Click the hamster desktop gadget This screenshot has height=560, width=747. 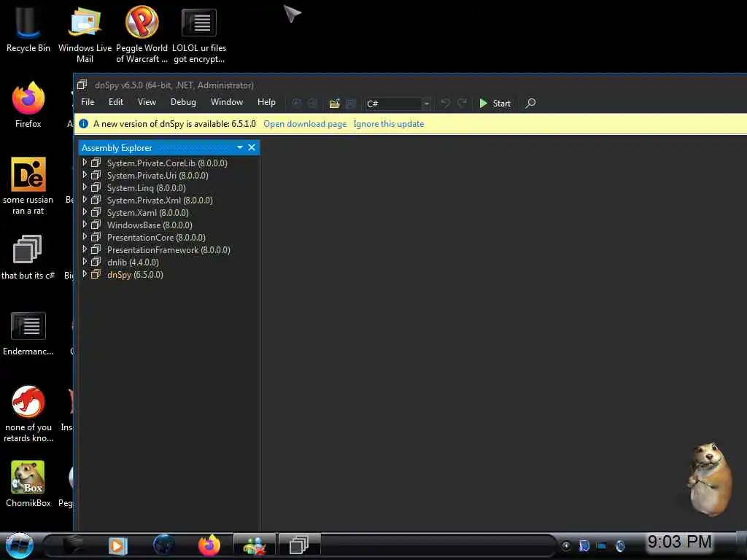tap(710, 479)
